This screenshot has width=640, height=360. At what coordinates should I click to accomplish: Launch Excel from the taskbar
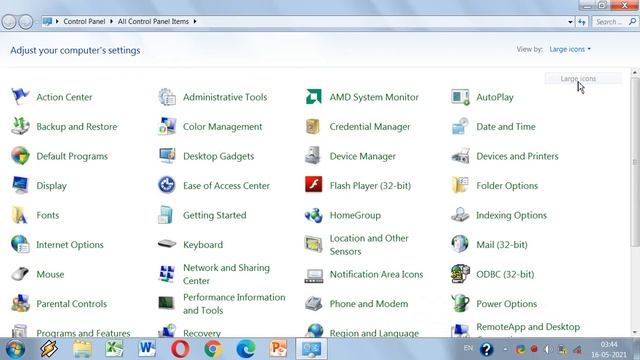pos(115,349)
